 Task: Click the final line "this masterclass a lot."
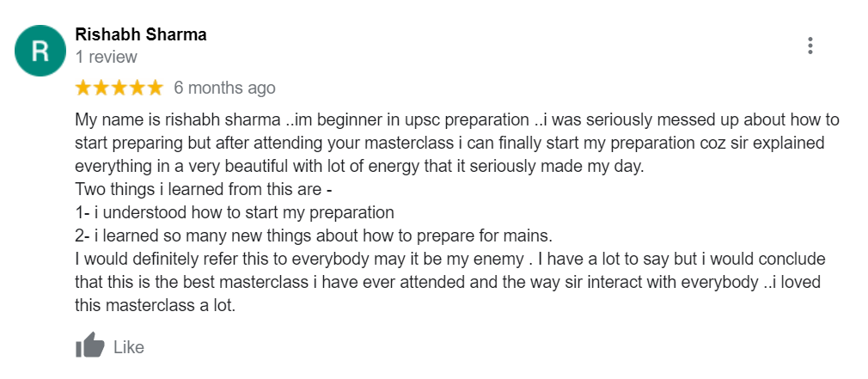tap(156, 305)
